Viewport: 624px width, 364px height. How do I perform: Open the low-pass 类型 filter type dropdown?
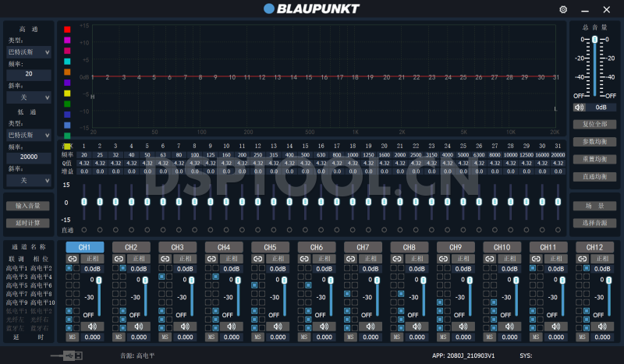coord(29,135)
